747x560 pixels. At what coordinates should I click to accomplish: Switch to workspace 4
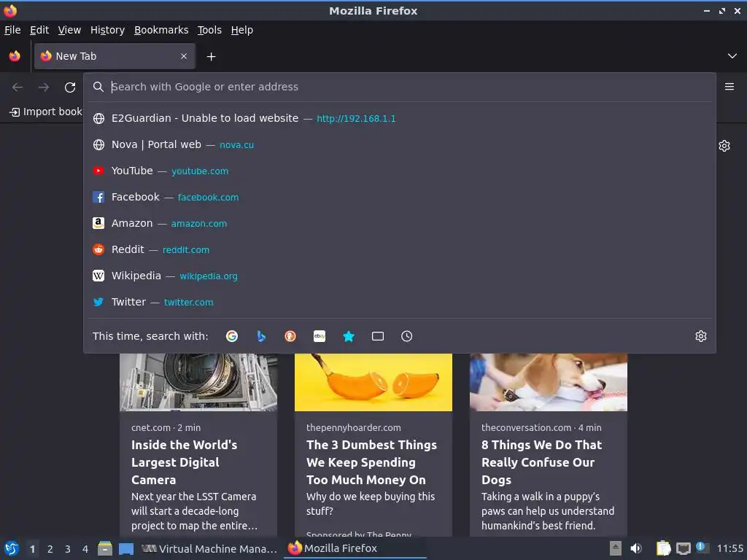(85, 549)
